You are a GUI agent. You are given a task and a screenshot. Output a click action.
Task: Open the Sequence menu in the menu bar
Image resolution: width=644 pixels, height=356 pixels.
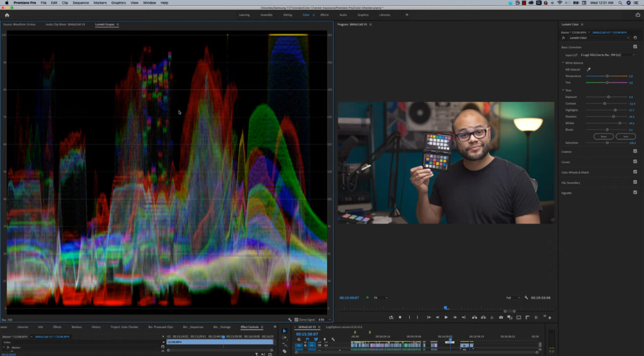click(x=80, y=3)
